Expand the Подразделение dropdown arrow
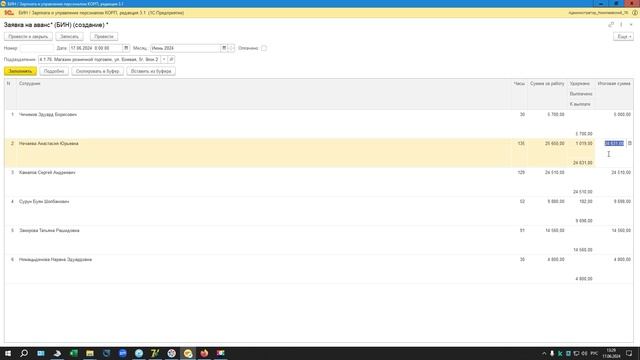 coord(164,60)
